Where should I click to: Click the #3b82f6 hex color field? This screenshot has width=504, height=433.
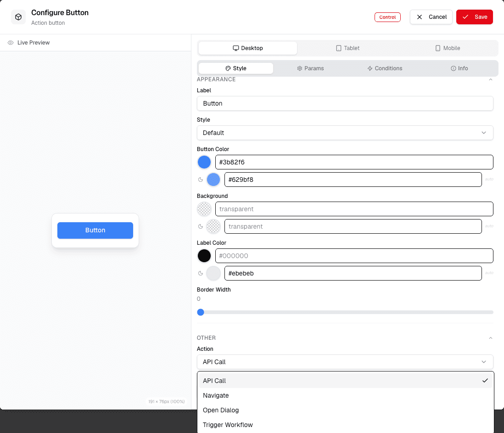click(354, 163)
